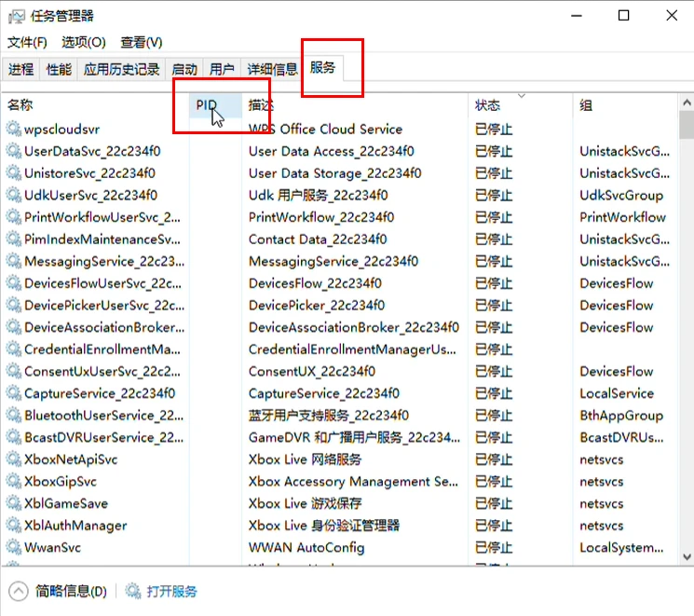The width and height of the screenshot is (694, 616).
Task: Switch to the 启动 tab
Action: click(184, 69)
